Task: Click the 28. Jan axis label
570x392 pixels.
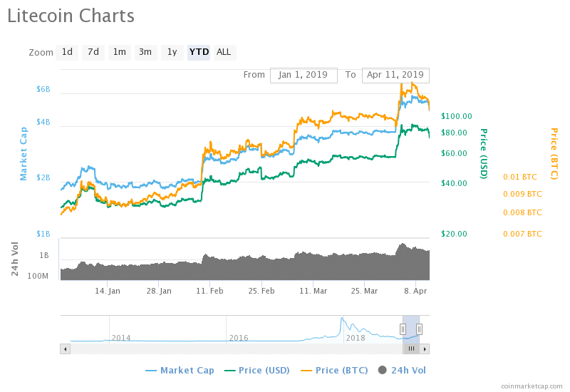Action: click(x=159, y=292)
